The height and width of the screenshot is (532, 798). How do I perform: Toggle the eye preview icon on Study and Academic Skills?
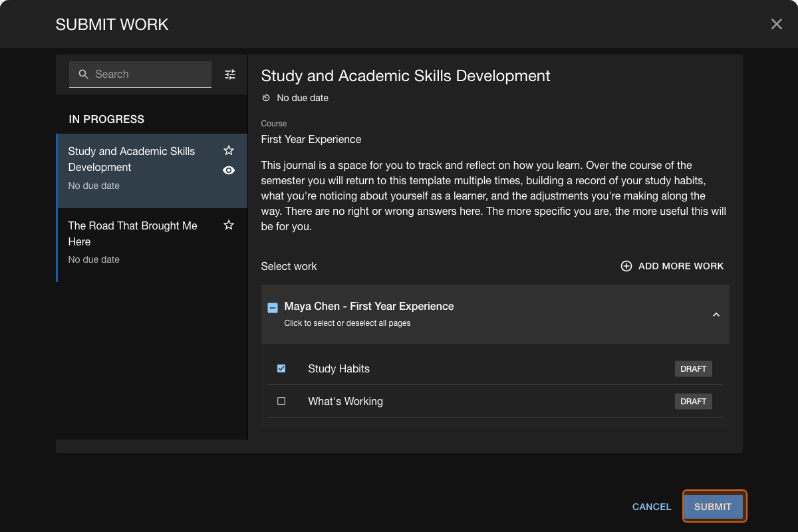point(229,170)
